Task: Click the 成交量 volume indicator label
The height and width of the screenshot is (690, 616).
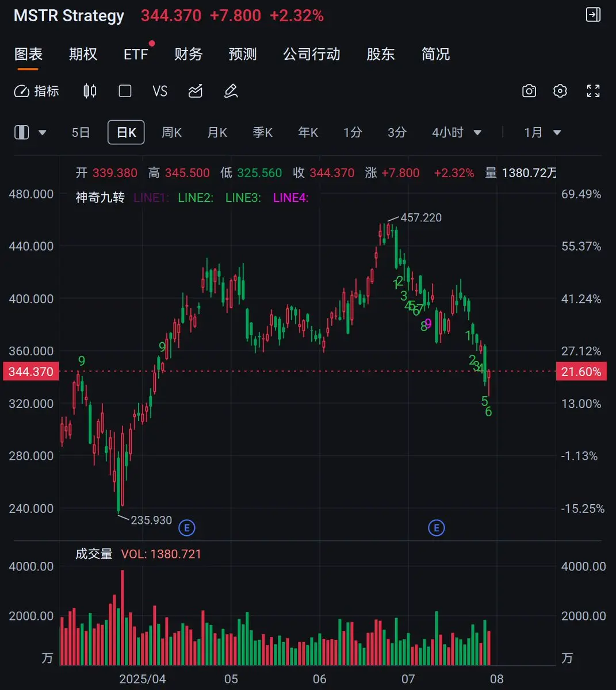Action: tap(94, 554)
